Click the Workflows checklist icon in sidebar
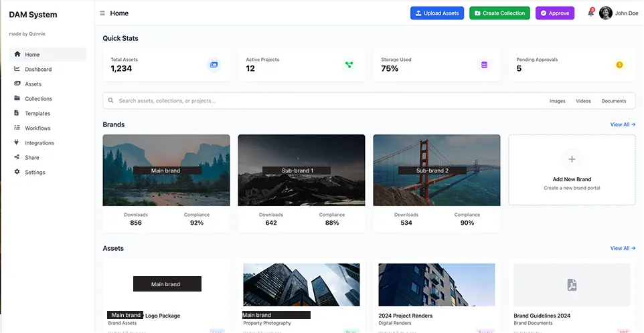The height and width of the screenshot is (333, 644). [17, 128]
